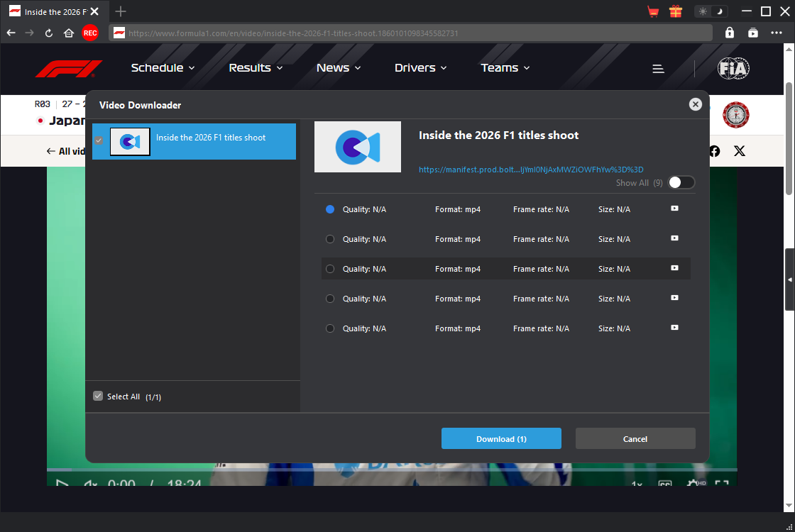Click the vertical page scrollbar

(x=789, y=139)
